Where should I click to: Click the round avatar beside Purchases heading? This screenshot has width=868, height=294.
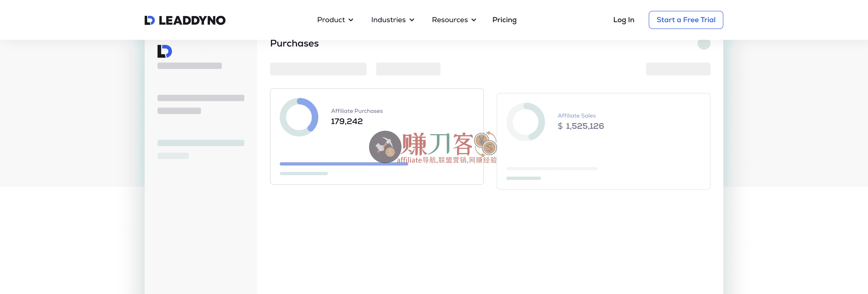pos(704,43)
